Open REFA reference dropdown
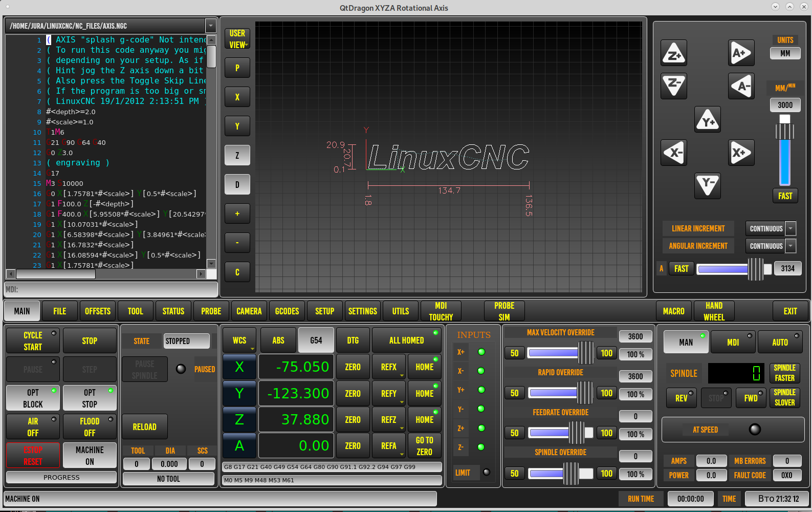812x512 pixels. pyautogui.click(x=389, y=446)
